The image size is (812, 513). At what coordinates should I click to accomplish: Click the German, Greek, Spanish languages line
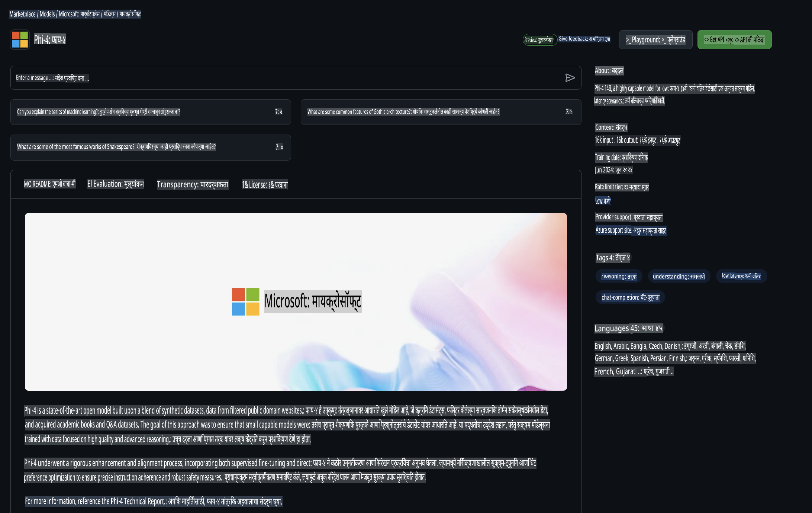pyautogui.click(x=675, y=358)
